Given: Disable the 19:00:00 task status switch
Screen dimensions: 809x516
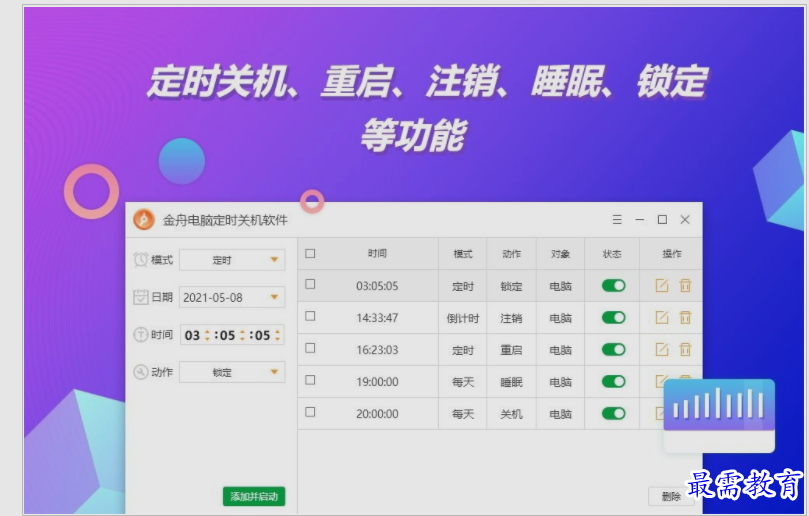Looking at the screenshot, I should 613,381.
